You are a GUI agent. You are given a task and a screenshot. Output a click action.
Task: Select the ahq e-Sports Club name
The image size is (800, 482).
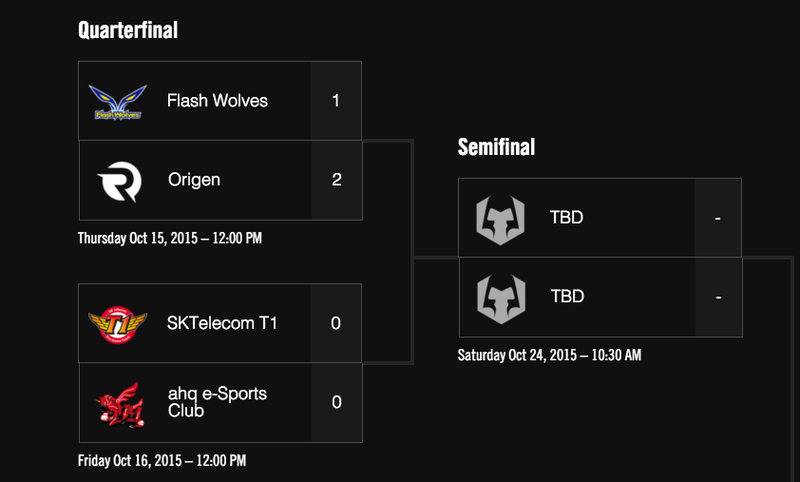[x=217, y=402]
